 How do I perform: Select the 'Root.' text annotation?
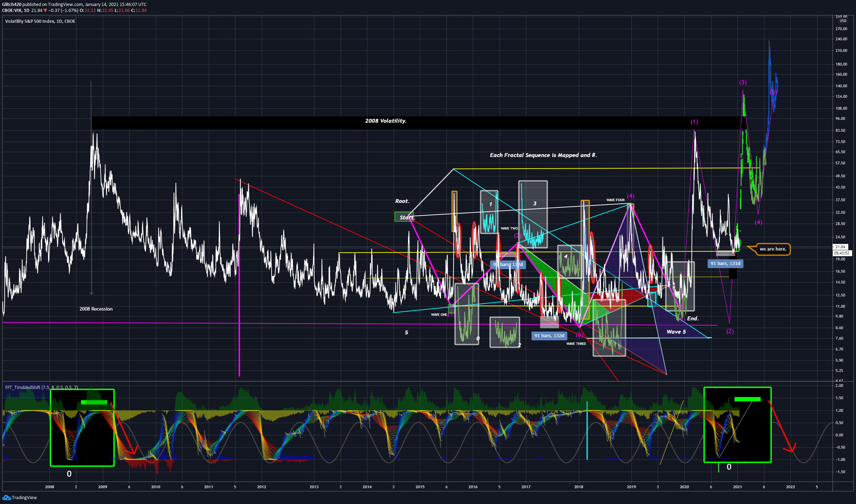click(402, 201)
